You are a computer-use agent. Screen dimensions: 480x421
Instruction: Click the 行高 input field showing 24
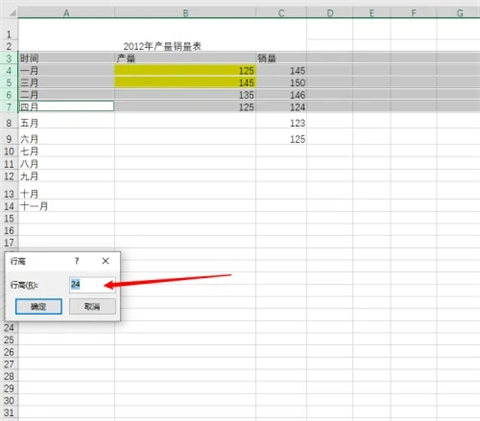tap(92, 285)
